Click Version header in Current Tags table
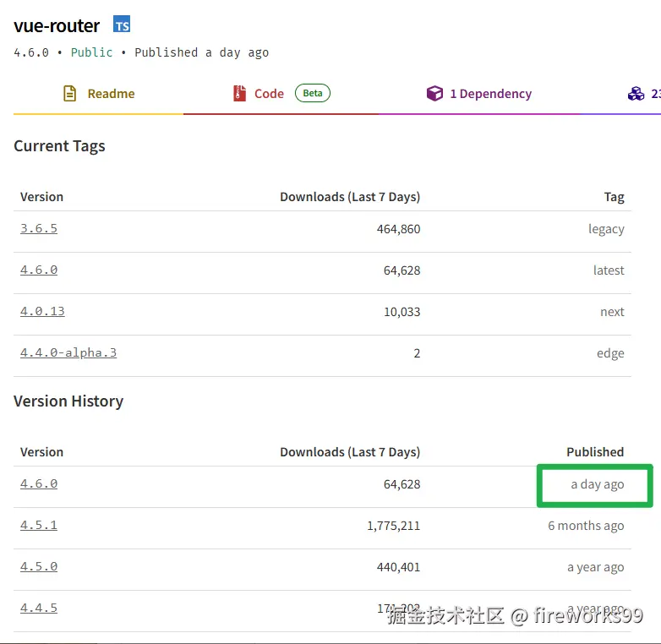The height and width of the screenshot is (644, 661). pos(41,197)
